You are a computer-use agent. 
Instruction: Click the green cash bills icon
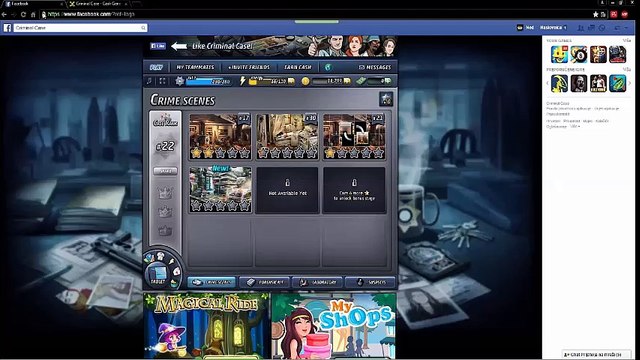coord(361,81)
